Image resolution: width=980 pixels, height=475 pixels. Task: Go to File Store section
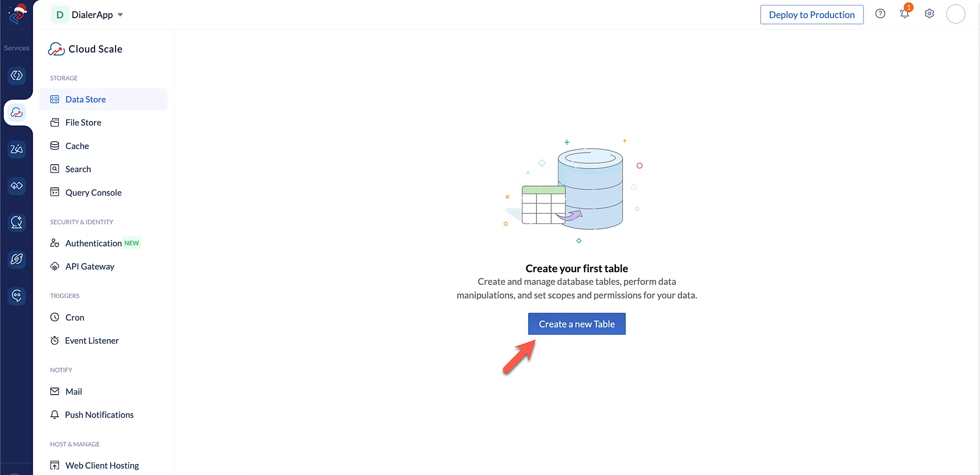pyautogui.click(x=83, y=123)
